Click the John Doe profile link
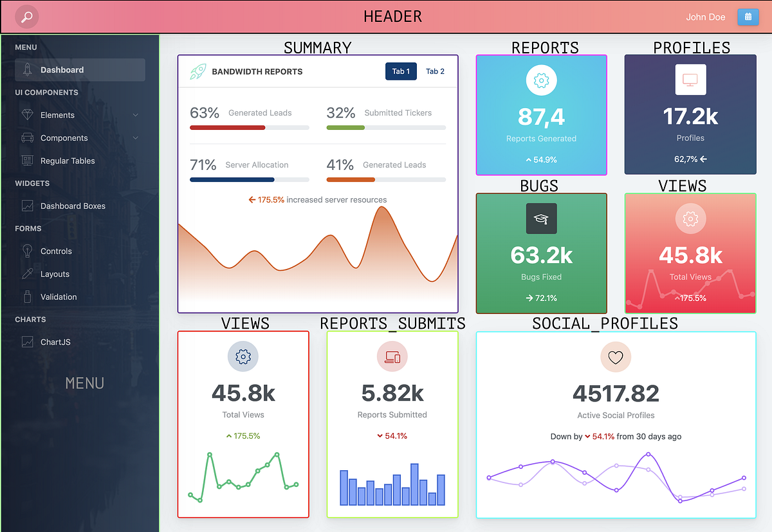 tap(705, 17)
